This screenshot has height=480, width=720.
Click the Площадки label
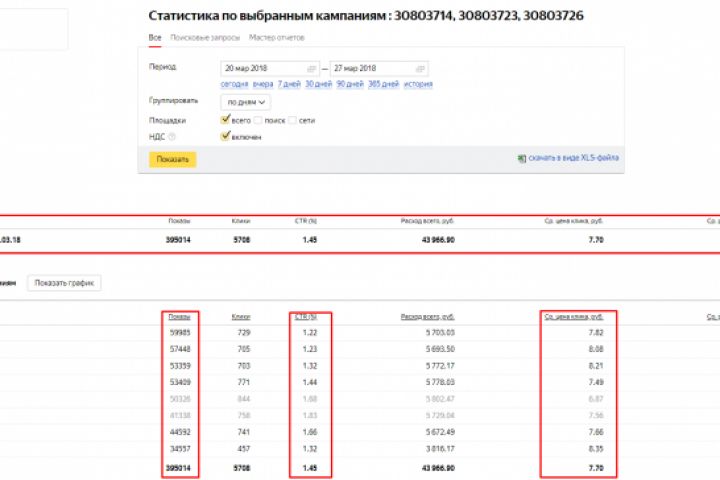pos(167,120)
